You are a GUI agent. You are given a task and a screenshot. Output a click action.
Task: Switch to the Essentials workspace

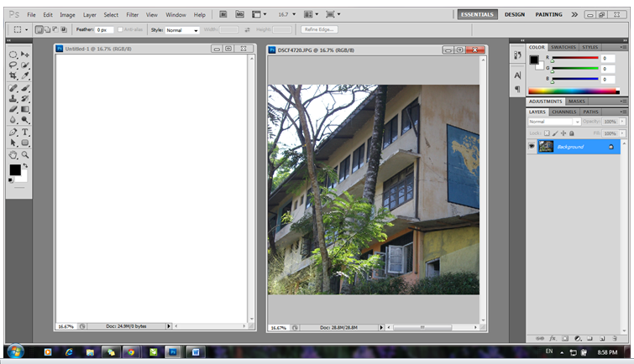(478, 14)
